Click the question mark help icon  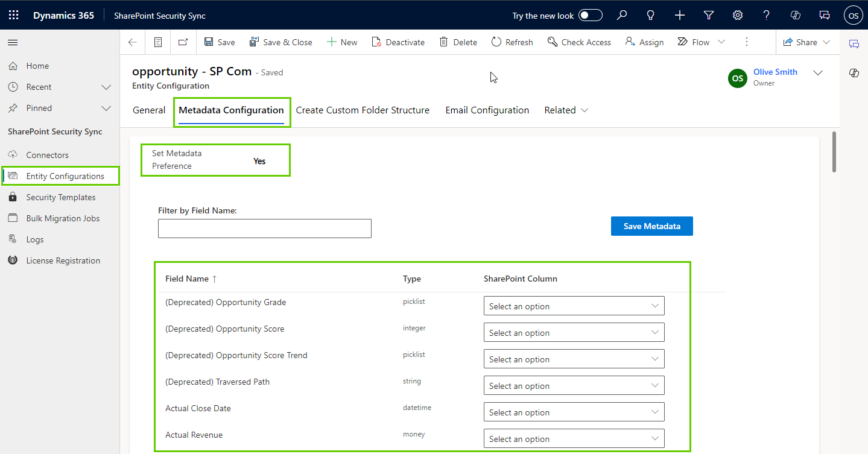[x=766, y=15]
